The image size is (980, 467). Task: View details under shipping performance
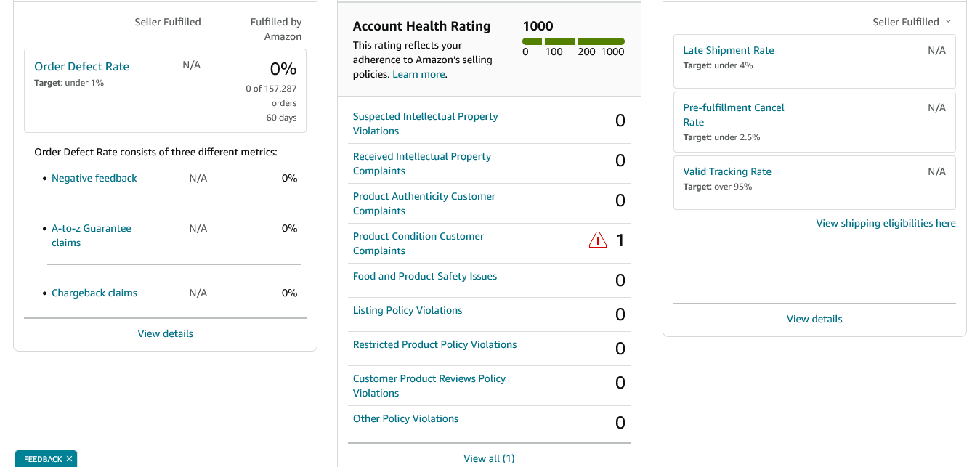[814, 319]
